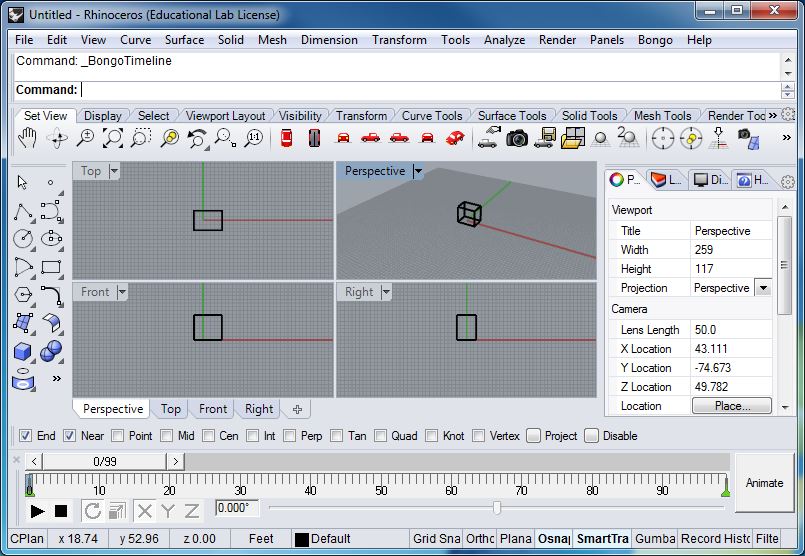The image size is (805, 556).
Task: Select the Rectangle tool icon
Action: pyautogui.click(x=51, y=267)
